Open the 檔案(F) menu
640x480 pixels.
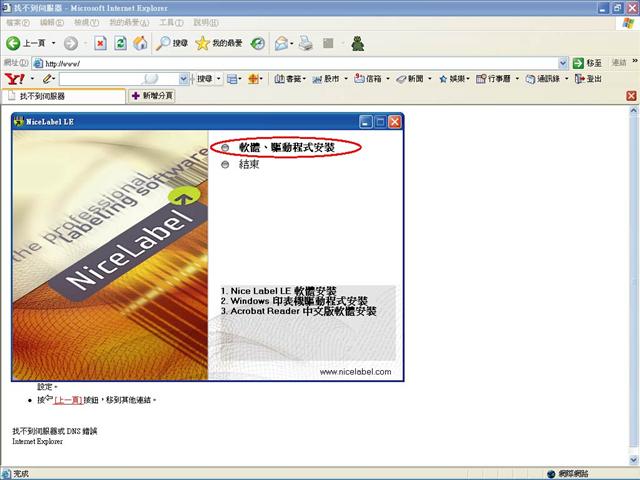point(18,22)
